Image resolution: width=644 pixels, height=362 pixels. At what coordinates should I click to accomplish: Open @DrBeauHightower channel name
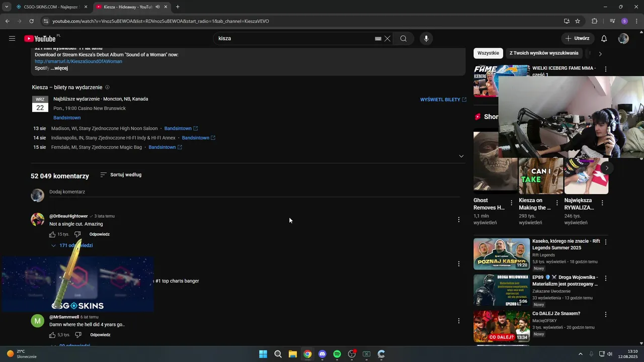pyautogui.click(x=68, y=216)
